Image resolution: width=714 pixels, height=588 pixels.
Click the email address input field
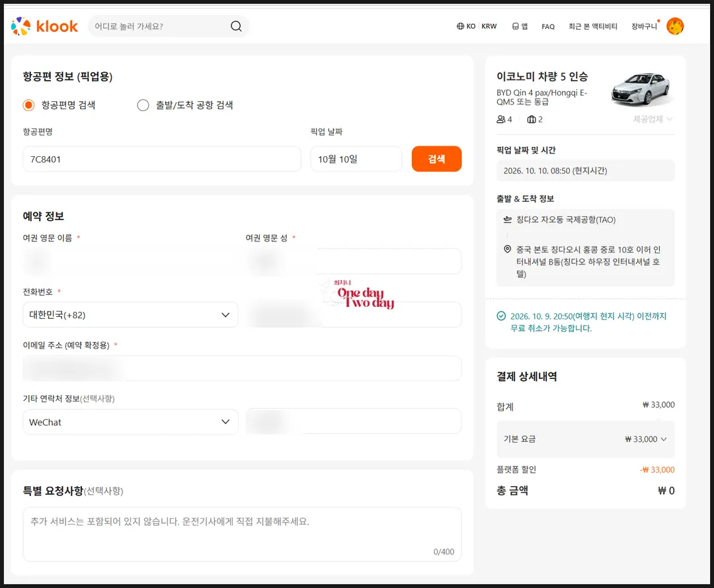pos(242,368)
